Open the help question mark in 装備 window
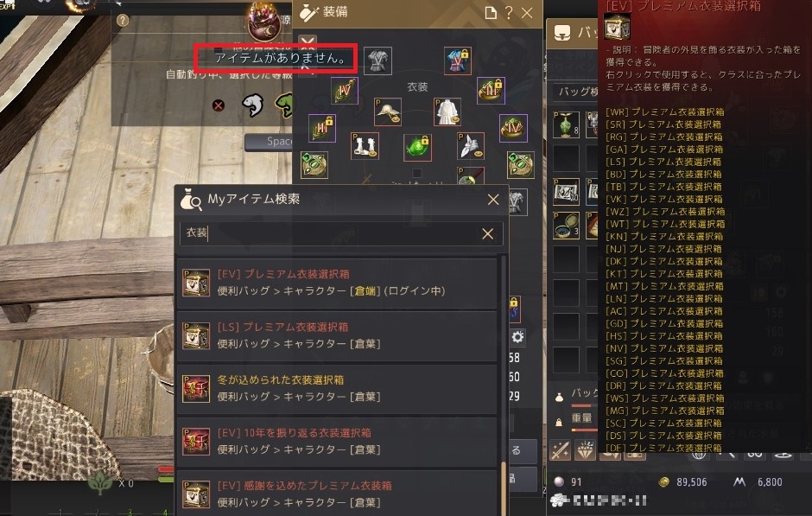 [x=509, y=13]
